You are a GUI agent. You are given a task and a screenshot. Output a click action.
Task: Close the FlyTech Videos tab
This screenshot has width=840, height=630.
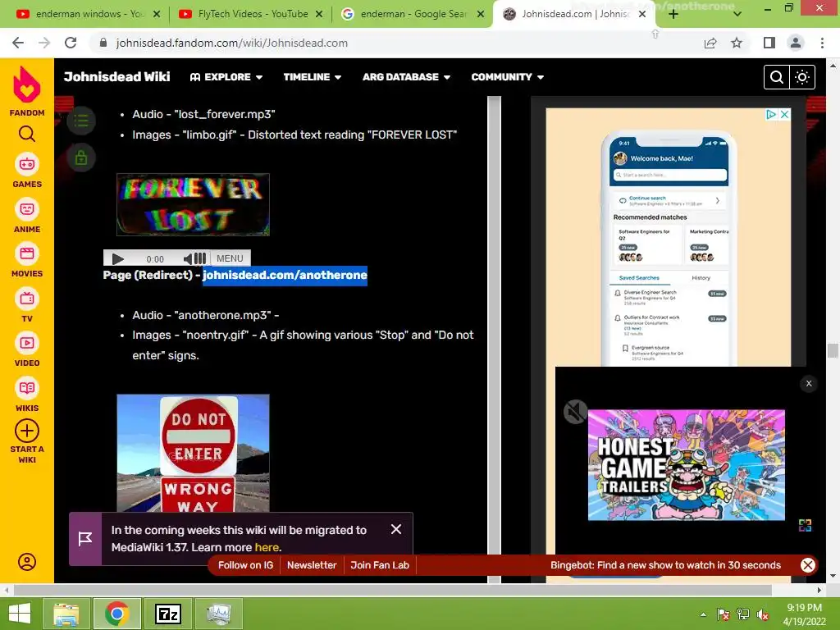pyautogui.click(x=319, y=15)
